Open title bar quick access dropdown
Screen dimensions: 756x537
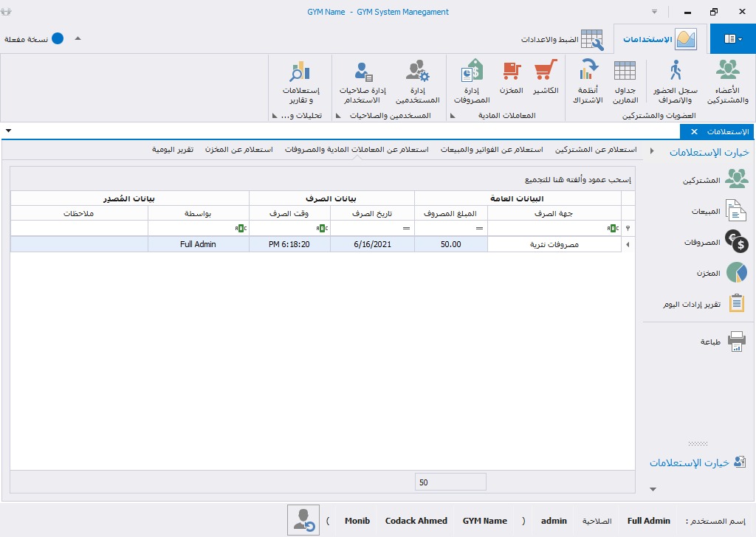coord(654,12)
